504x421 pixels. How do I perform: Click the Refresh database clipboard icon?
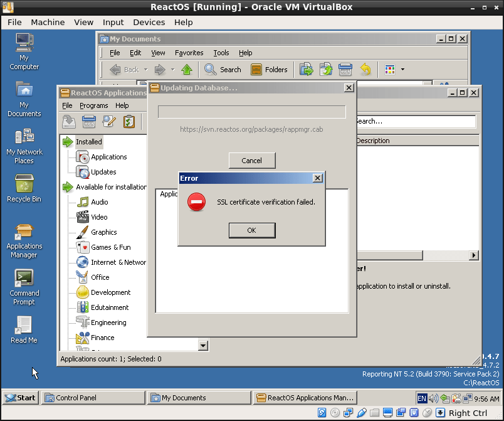[129, 121]
